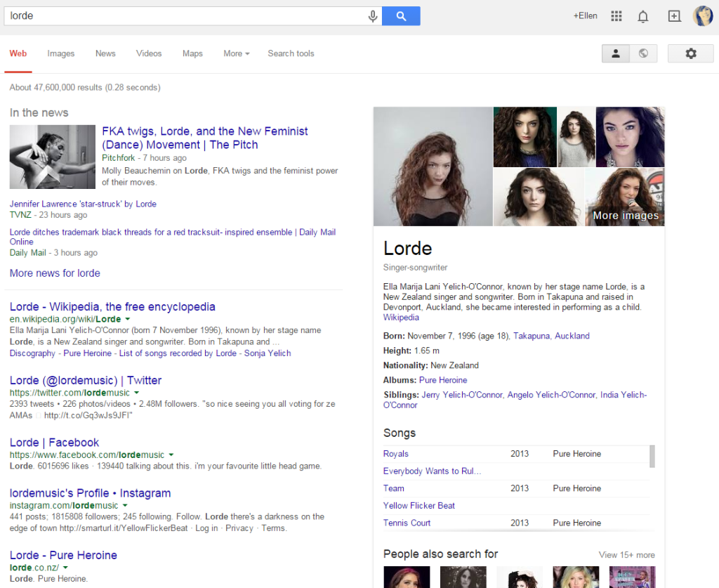Viewport: 719px width, 588px height.
Task: Open the notifications bell icon
Action: tap(643, 17)
